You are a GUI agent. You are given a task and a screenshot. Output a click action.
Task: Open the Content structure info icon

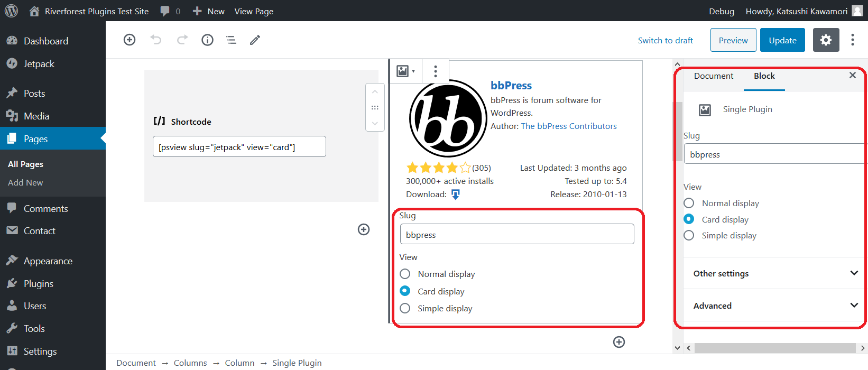pos(207,40)
